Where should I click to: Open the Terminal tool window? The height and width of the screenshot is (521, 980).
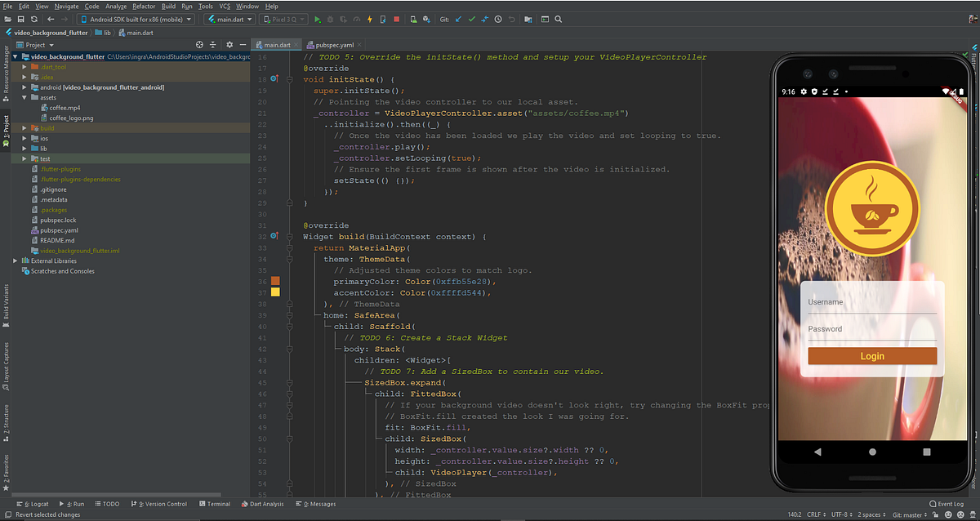click(214, 504)
